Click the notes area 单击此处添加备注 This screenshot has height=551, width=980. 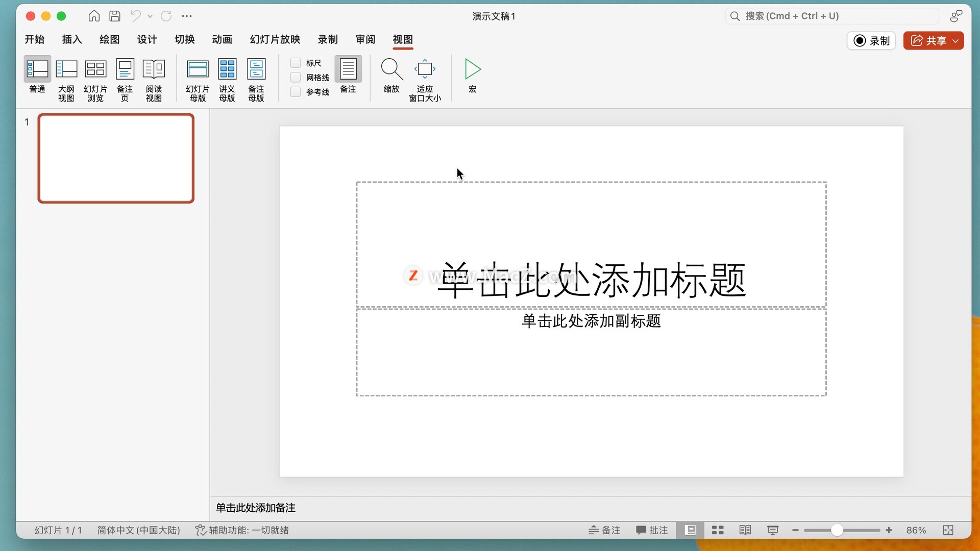[591, 508]
